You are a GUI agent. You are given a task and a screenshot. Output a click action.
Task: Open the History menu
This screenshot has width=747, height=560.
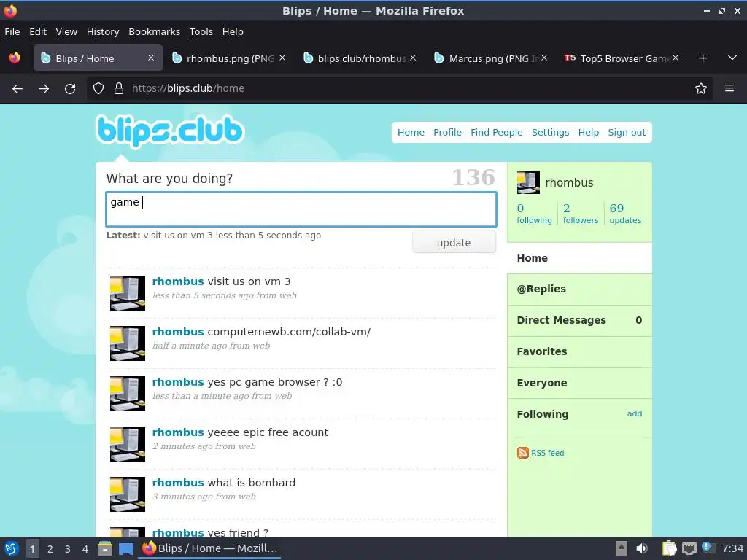(102, 32)
